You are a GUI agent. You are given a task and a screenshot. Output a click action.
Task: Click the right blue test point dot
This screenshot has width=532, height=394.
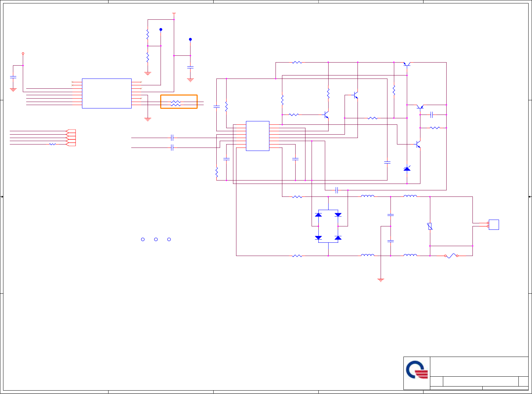190,39
